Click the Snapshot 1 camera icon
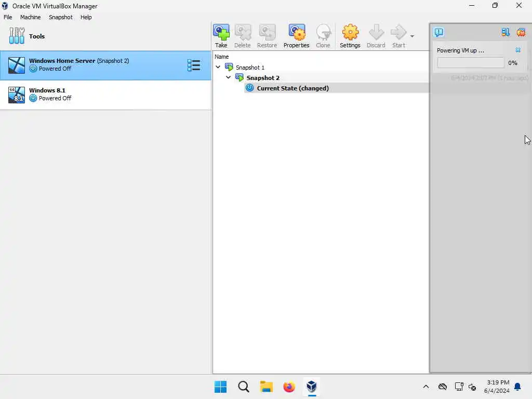The height and width of the screenshot is (399, 532). [x=229, y=67]
